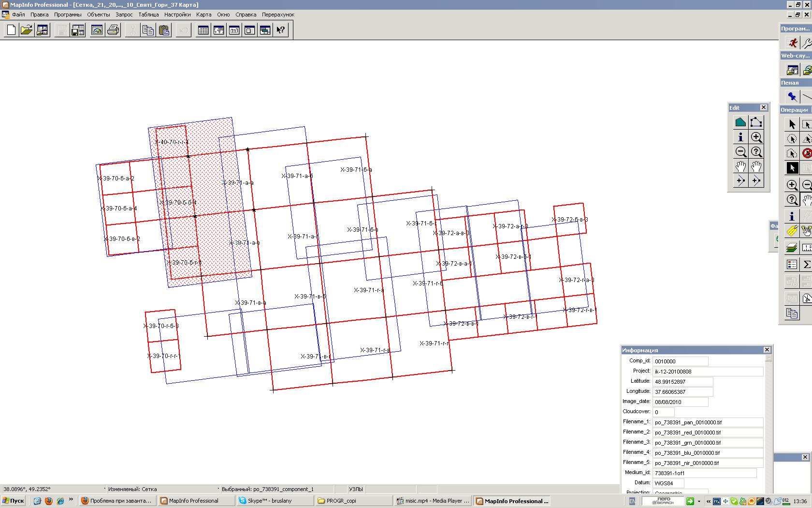Viewport: 812px width, 508px height.
Task: Click the Пуск start button
Action: point(13,501)
